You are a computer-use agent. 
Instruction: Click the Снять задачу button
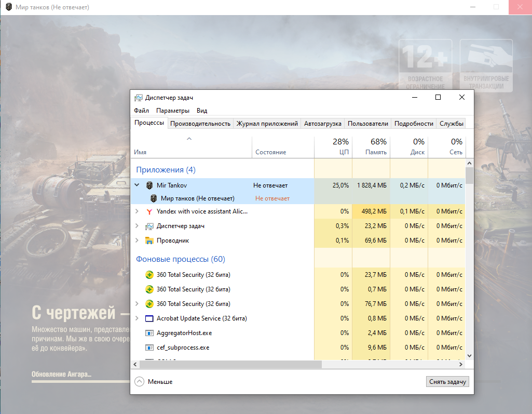(447, 382)
